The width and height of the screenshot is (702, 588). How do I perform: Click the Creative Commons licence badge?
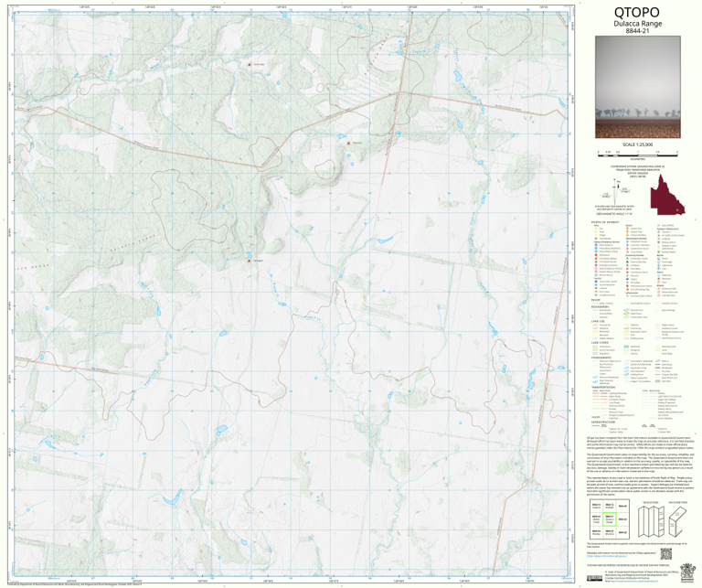tap(594, 578)
